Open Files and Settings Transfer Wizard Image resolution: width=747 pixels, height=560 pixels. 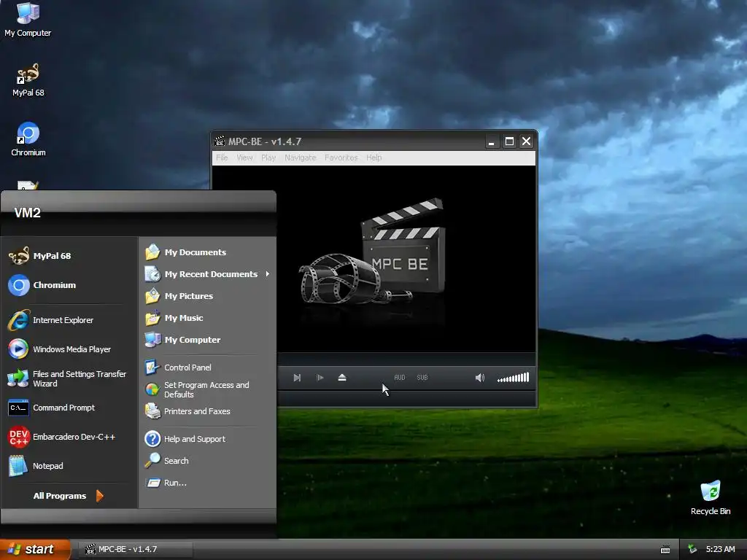[69, 378]
